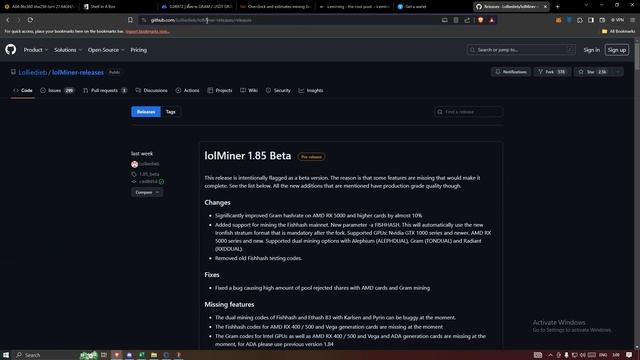Click the taskbar Search box
This screenshot has height=360, width=640.
47,355
